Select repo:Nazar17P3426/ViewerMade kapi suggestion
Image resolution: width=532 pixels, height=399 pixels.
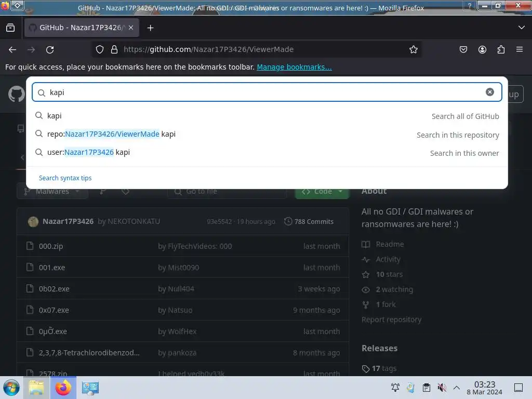pos(267,135)
